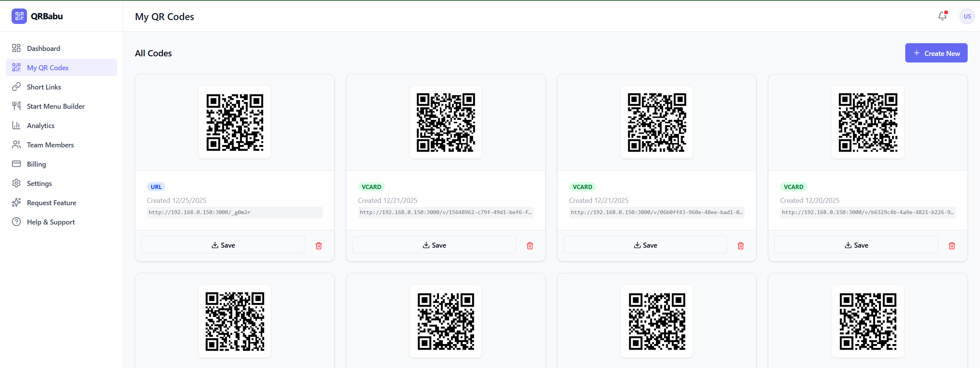Delete the URL code created 12/25/2025

coord(319,245)
